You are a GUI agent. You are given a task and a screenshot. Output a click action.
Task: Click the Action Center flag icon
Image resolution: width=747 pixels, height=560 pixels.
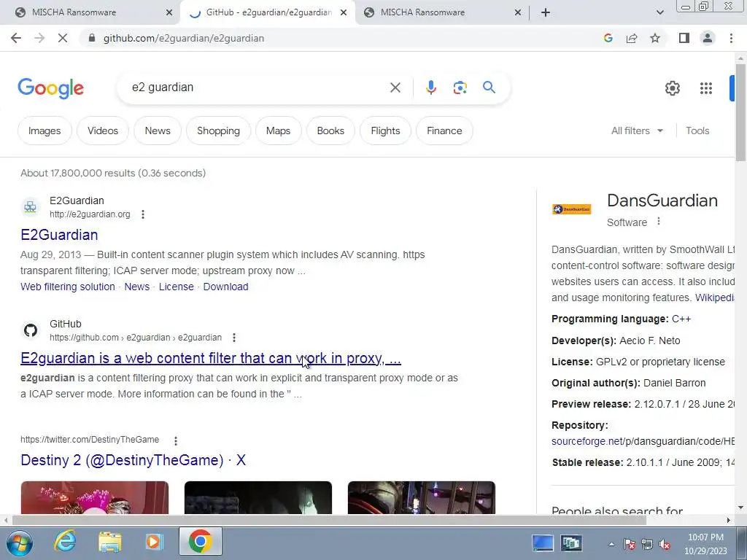point(630,544)
